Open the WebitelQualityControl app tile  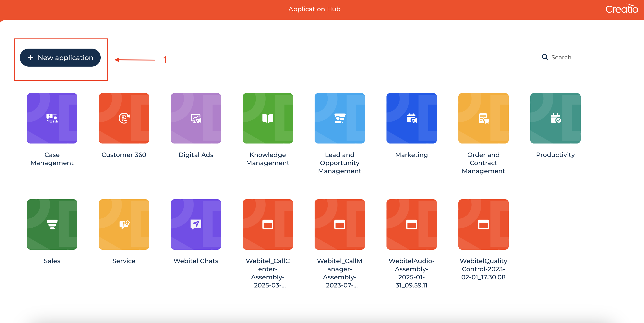pyautogui.click(x=484, y=224)
